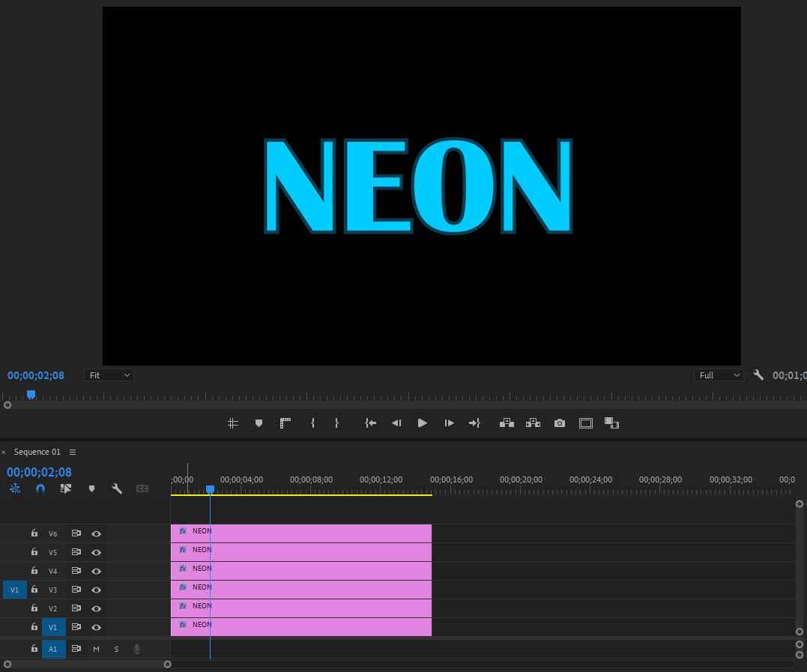Click the program monitor timecode 00;00;02;08

(35, 375)
